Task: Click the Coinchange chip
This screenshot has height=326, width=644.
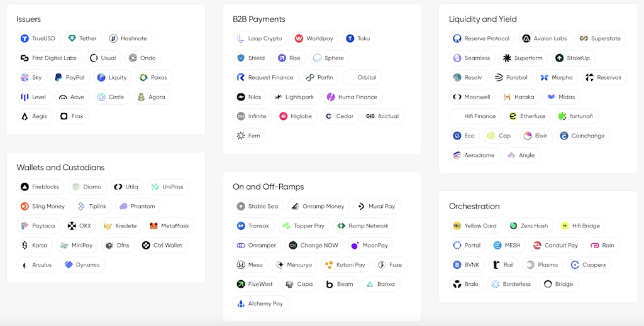Action: [x=582, y=136]
